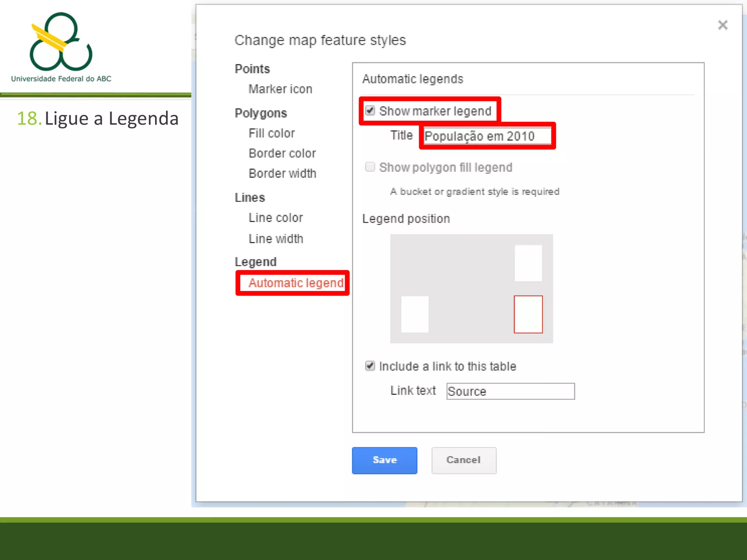Toggle Include a link to this table
Image resolution: width=747 pixels, height=560 pixels.
point(370,366)
